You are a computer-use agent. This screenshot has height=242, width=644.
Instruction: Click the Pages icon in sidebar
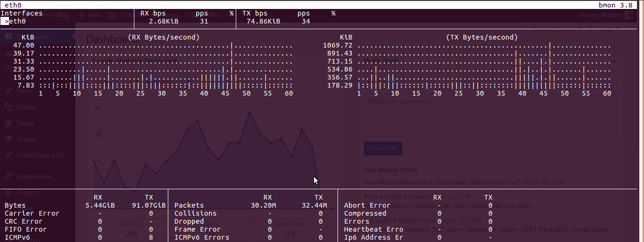click(x=8, y=123)
